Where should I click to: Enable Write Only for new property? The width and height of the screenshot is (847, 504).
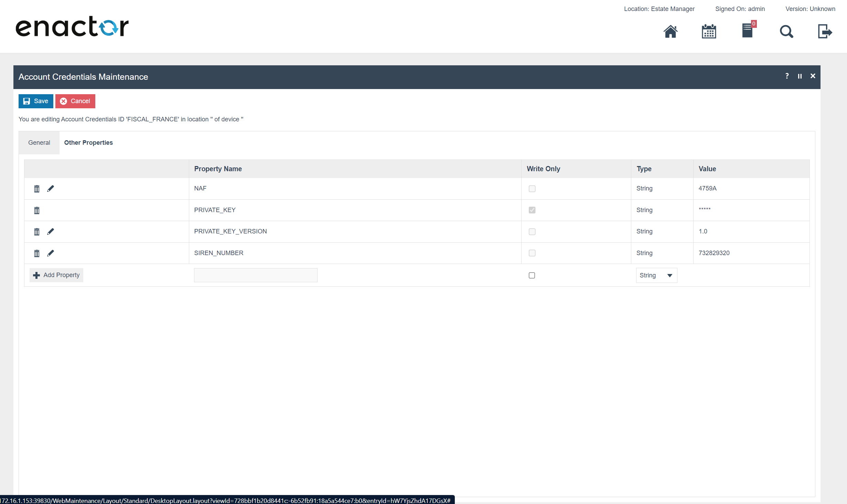pyautogui.click(x=532, y=275)
